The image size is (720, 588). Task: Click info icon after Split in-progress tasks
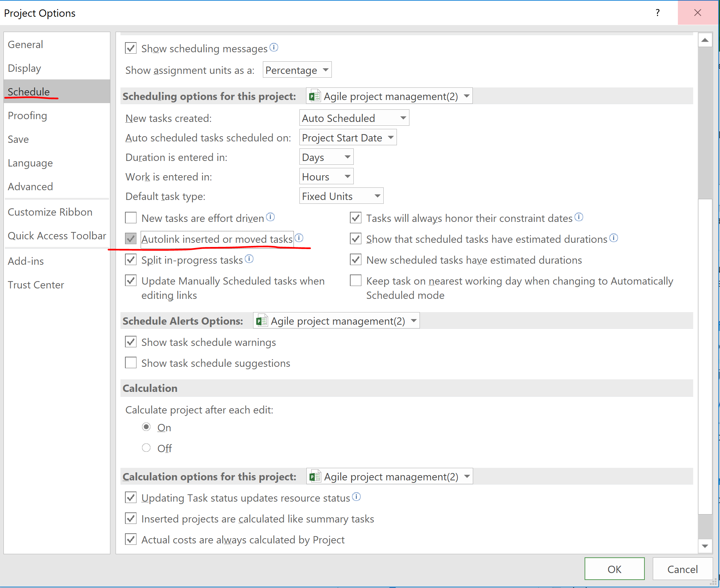[249, 259]
